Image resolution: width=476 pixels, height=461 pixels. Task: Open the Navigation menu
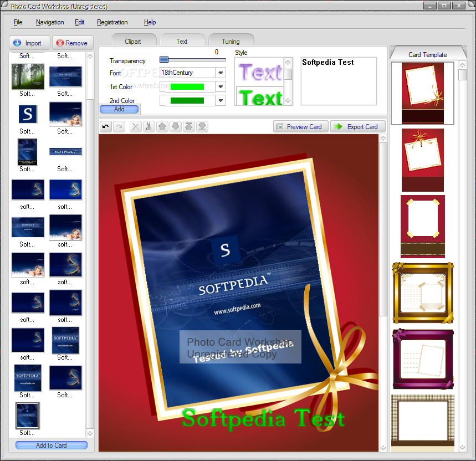pos(50,22)
